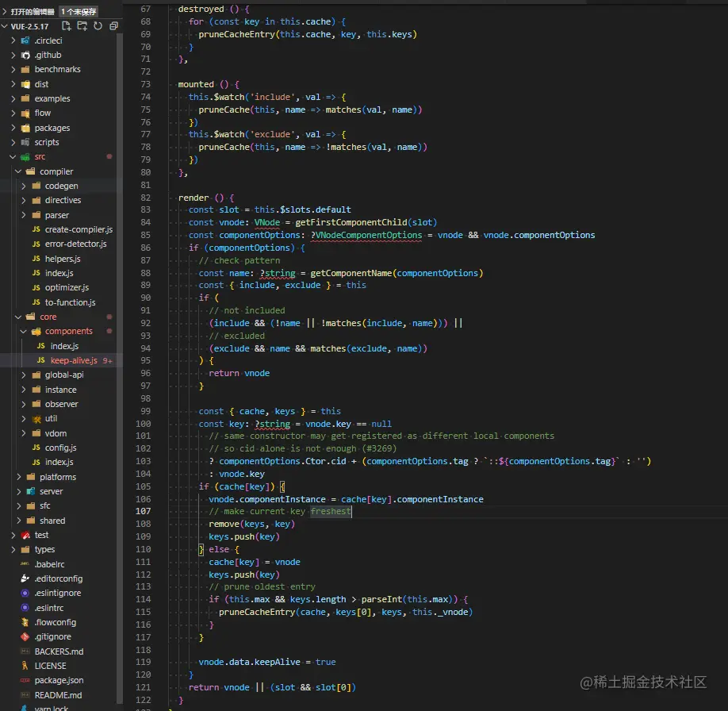Open BACKERS.md file
Image resolution: width=728 pixels, height=711 pixels.
click(x=59, y=652)
